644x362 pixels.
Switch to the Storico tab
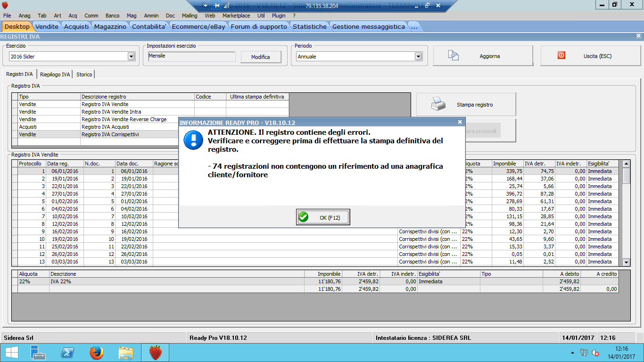(84, 74)
